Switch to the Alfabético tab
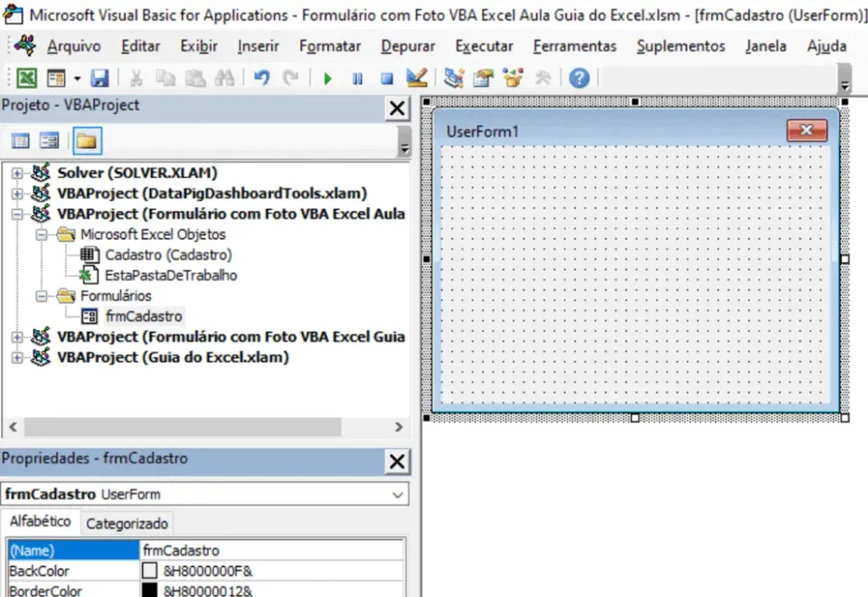This screenshot has height=597, width=868. click(x=41, y=522)
